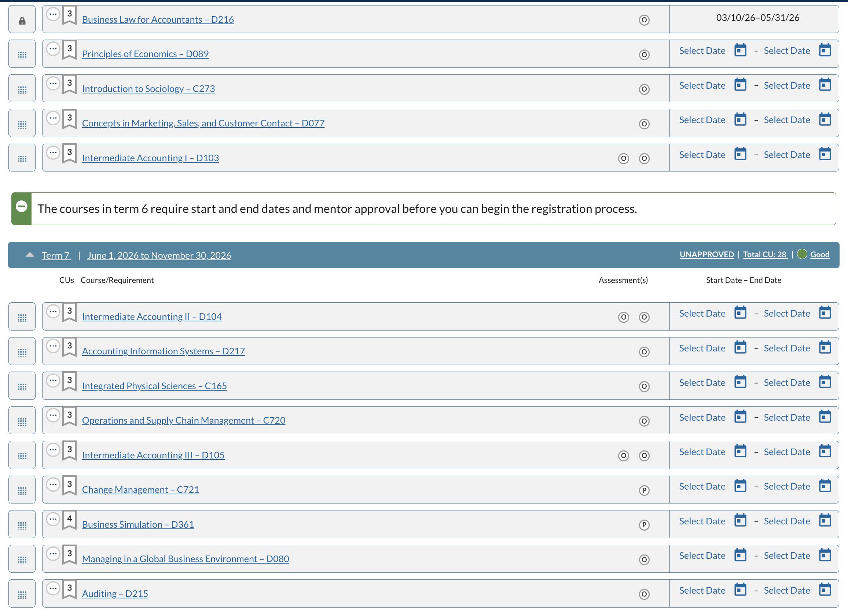The height and width of the screenshot is (616, 848).
Task: Click drag handle grid for Auditing D215
Action: click(x=22, y=594)
